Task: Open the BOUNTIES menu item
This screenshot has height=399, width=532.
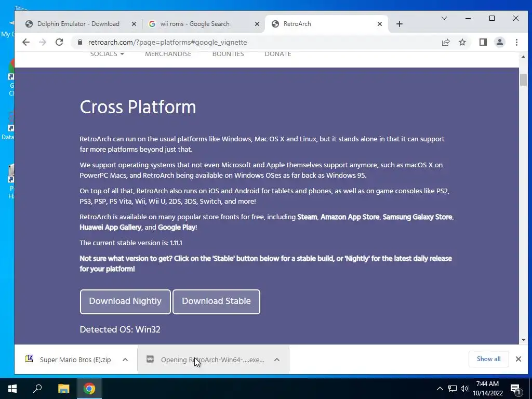Action: click(x=228, y=54)
